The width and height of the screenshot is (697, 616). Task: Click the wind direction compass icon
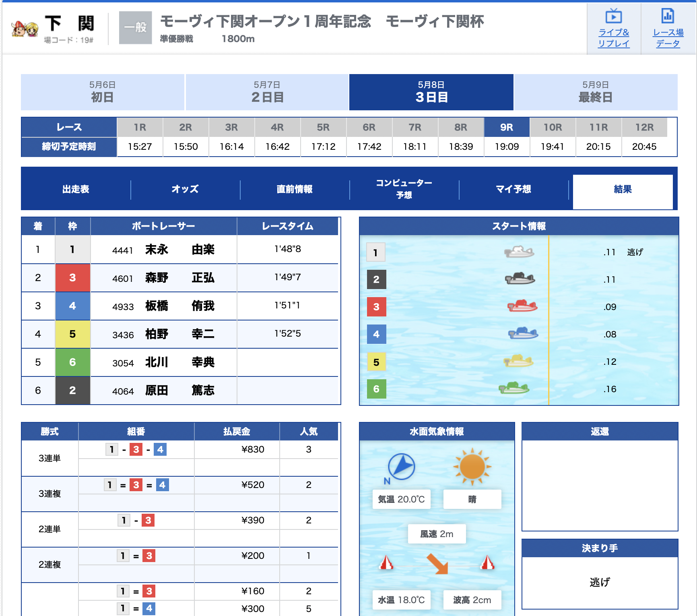point(401,467)
